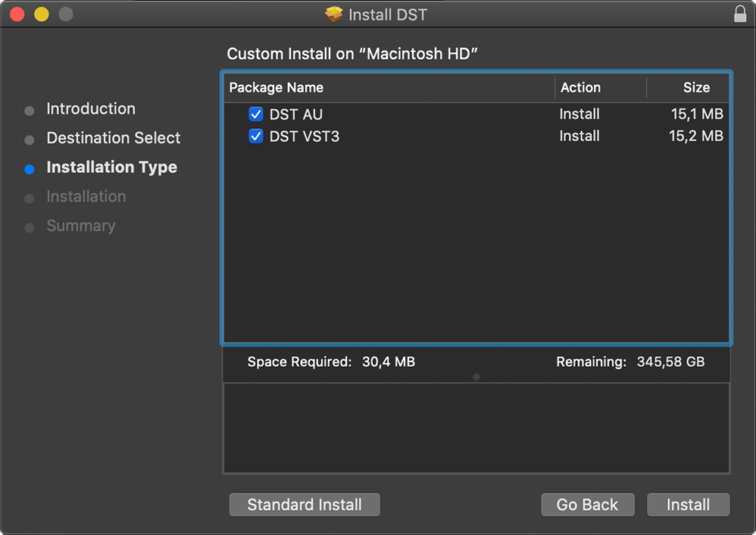Click the lock icon in title bar
This screenshot has width=756, height=535.
(739, 14)
